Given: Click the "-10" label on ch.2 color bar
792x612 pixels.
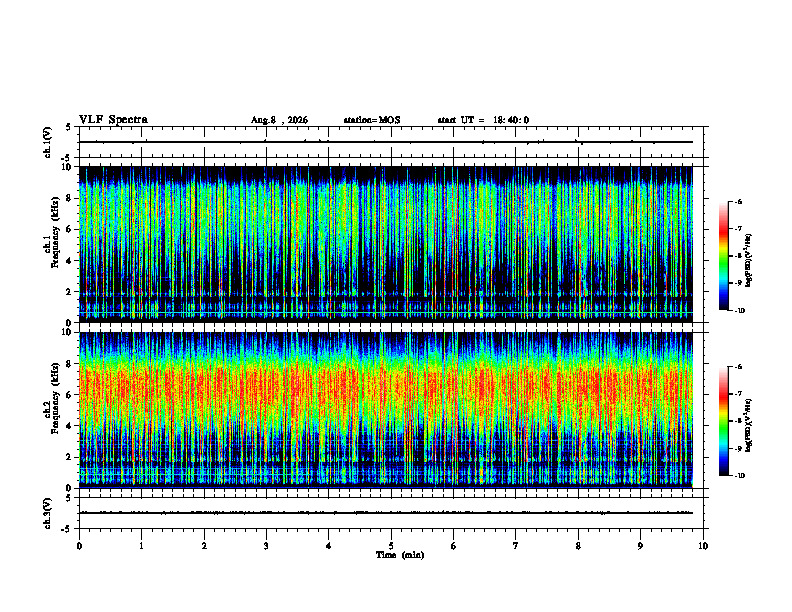Looking at the screenshot, I should (x=739, y=476).
